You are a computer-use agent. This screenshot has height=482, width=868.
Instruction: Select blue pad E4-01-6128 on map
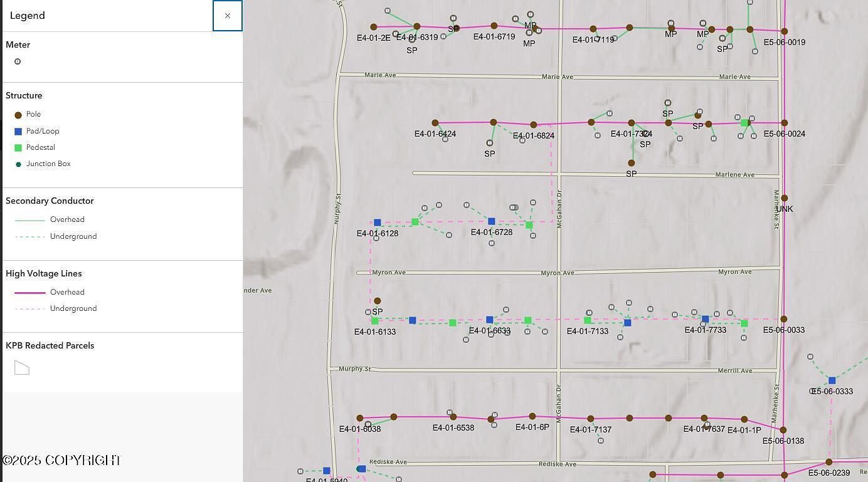[x=377, y=223]
